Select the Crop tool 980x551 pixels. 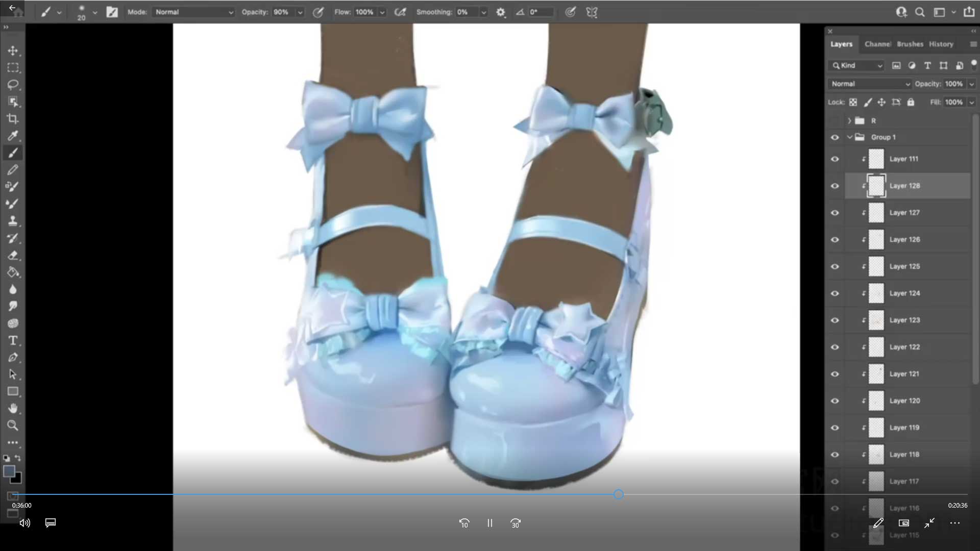coord(13,118)
